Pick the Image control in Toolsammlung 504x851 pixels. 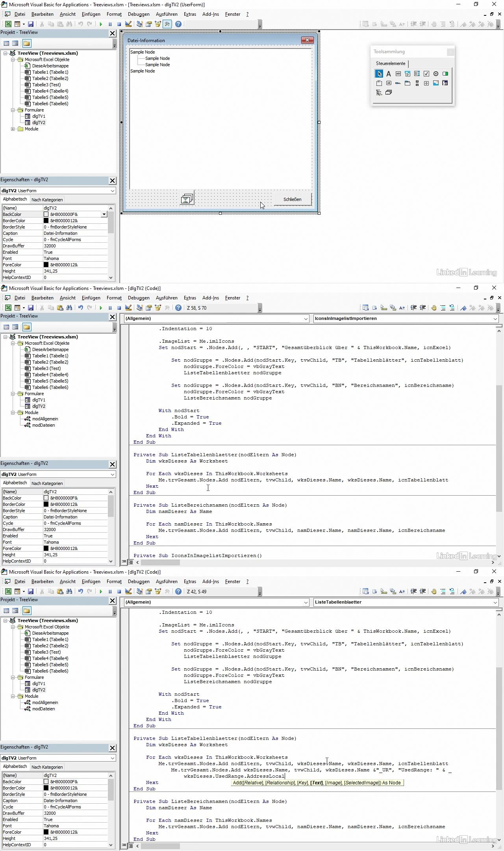click(436, 83)
